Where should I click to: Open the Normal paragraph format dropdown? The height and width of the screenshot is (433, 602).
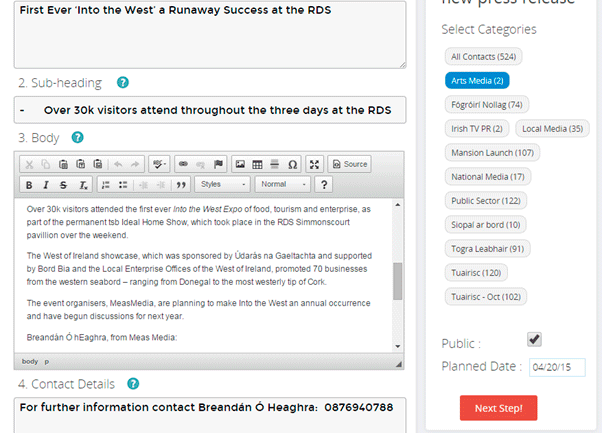pos(281,185)
